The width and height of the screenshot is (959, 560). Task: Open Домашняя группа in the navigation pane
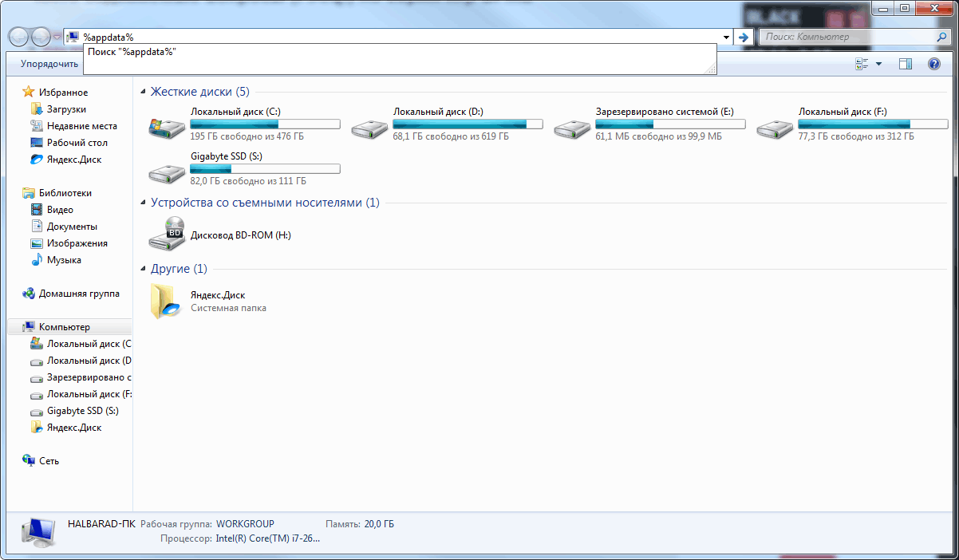point(78,294)
